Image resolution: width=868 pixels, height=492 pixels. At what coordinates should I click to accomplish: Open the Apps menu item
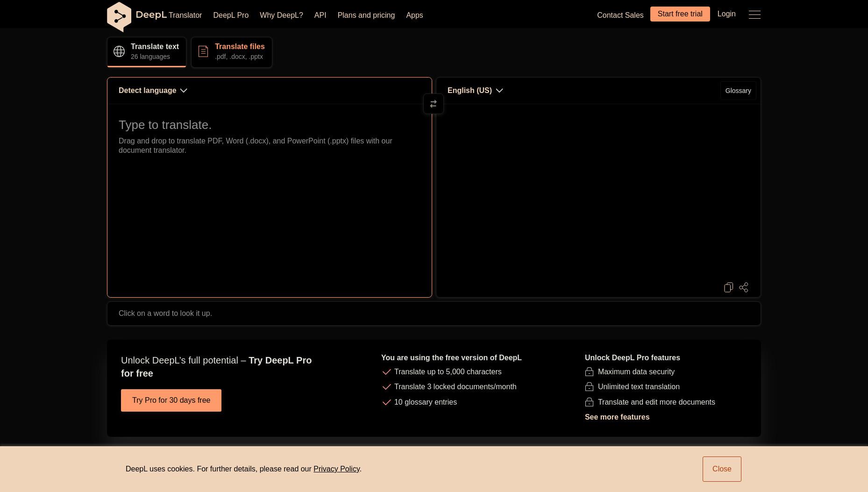click(x=414, y=15)
